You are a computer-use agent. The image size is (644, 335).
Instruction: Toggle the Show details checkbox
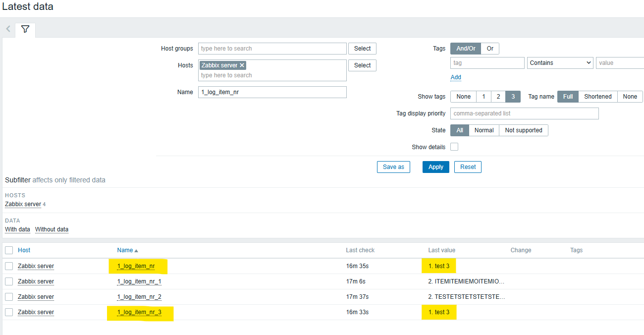[454, 147]
